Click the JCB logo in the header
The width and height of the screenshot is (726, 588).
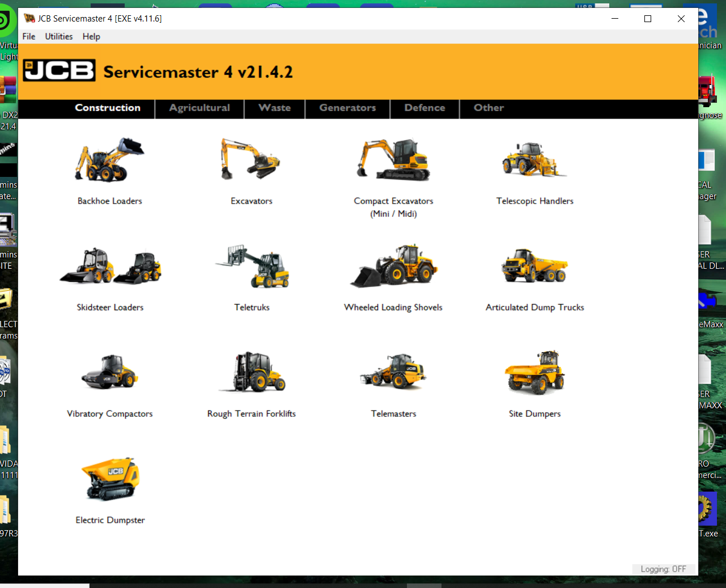pyautogui.click(x=60, y=71)
